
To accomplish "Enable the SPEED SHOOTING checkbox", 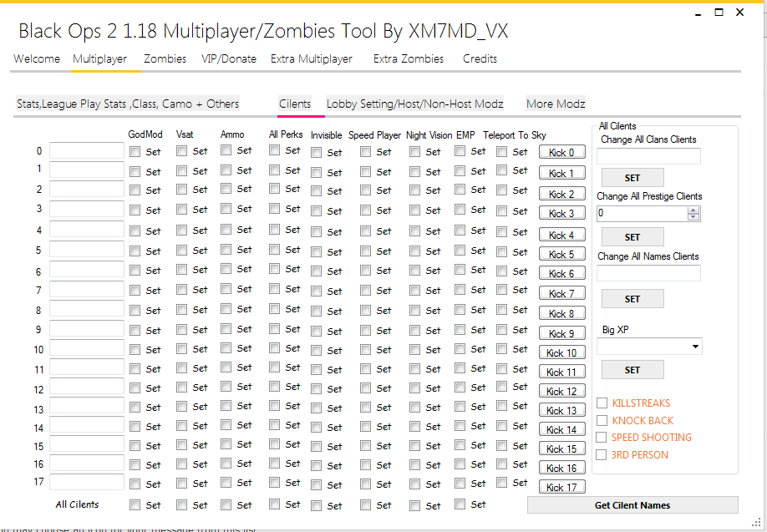I will click(x=602, y=437).
